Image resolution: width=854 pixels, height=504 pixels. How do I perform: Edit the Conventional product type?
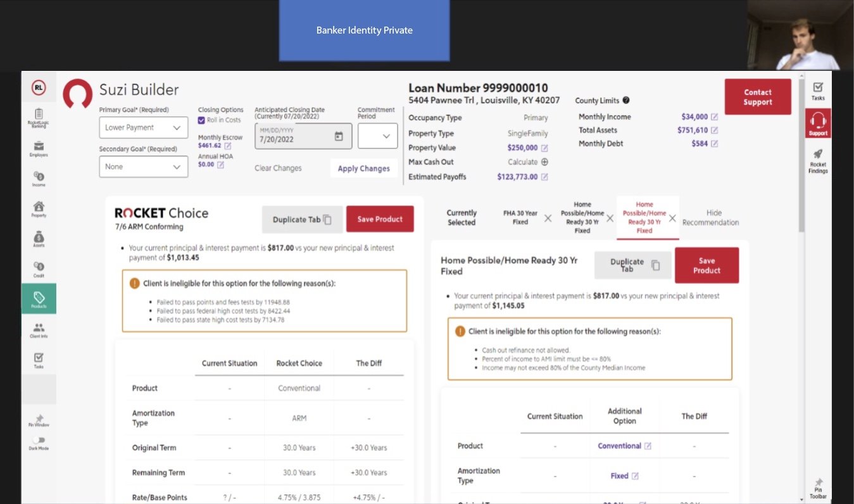648,446
